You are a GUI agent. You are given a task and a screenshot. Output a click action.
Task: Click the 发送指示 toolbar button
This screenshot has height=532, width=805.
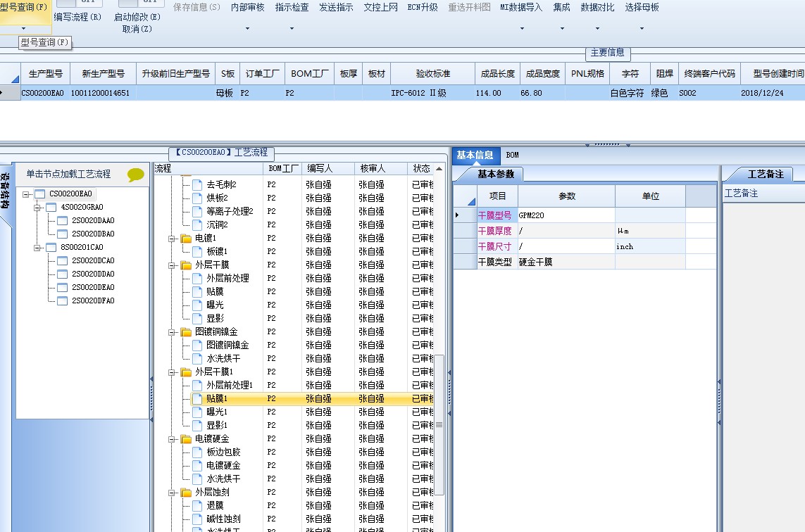click(336, 7)
